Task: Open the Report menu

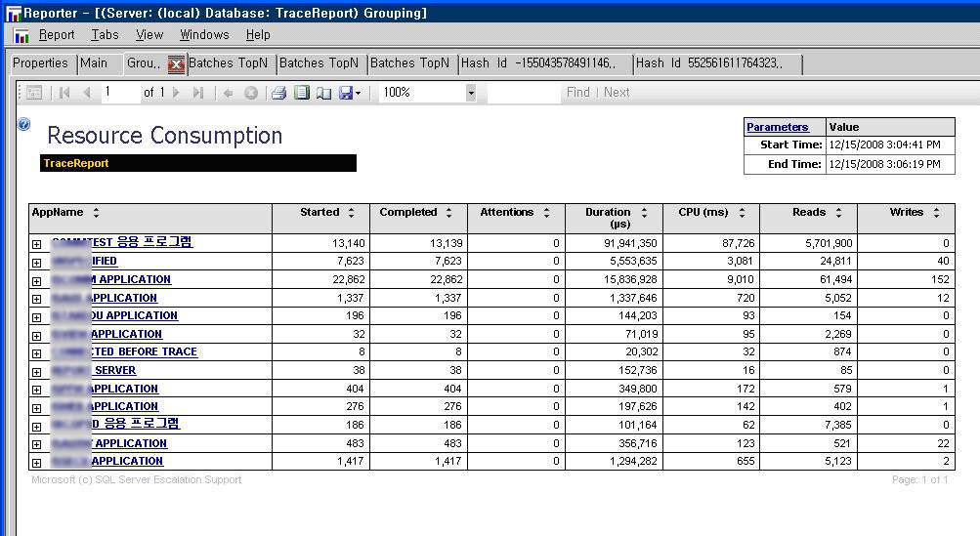Action: point(57,35)
